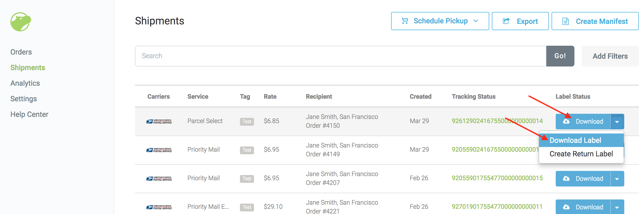Viewport: 644px width, 214px height.
Task: Open tracking number ending 0015
Action: pyautogui.click(x=497, y=178)
